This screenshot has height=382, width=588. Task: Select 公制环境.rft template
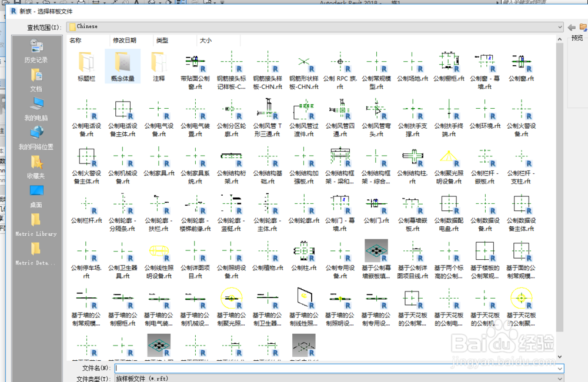point(485,114)
